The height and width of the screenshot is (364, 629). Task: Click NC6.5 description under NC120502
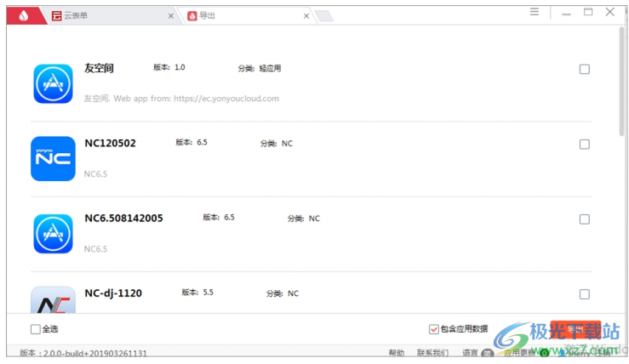95,174
